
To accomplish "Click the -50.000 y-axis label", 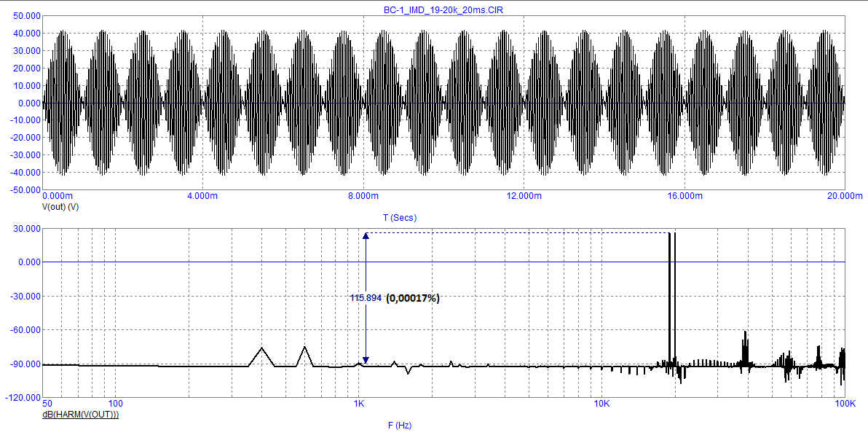I will point(26,190).
